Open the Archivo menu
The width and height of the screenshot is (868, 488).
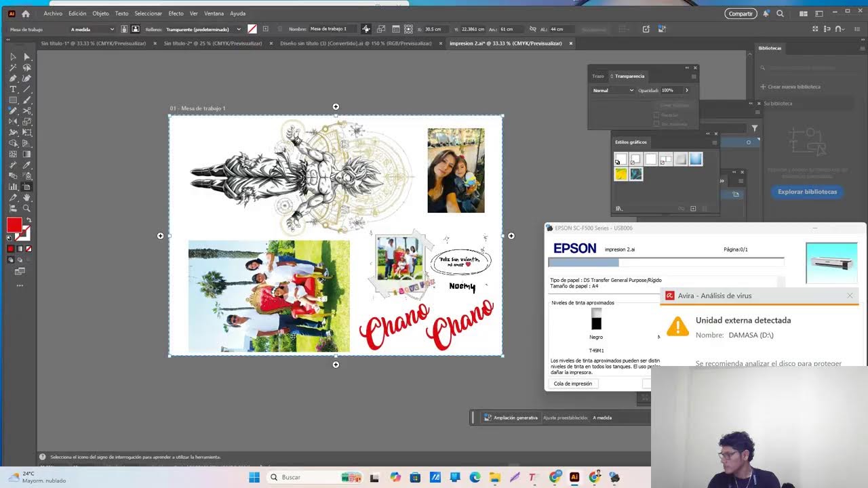[x=53, y=14]
